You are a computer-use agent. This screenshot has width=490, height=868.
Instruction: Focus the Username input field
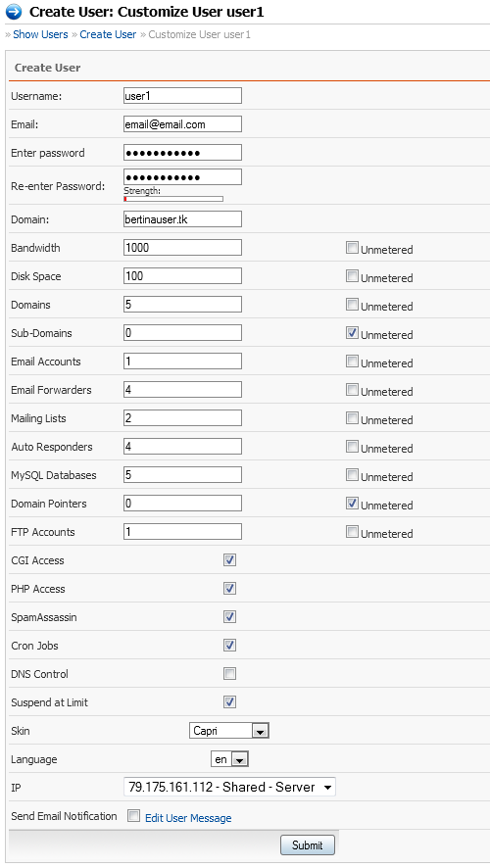coord(182,95)
